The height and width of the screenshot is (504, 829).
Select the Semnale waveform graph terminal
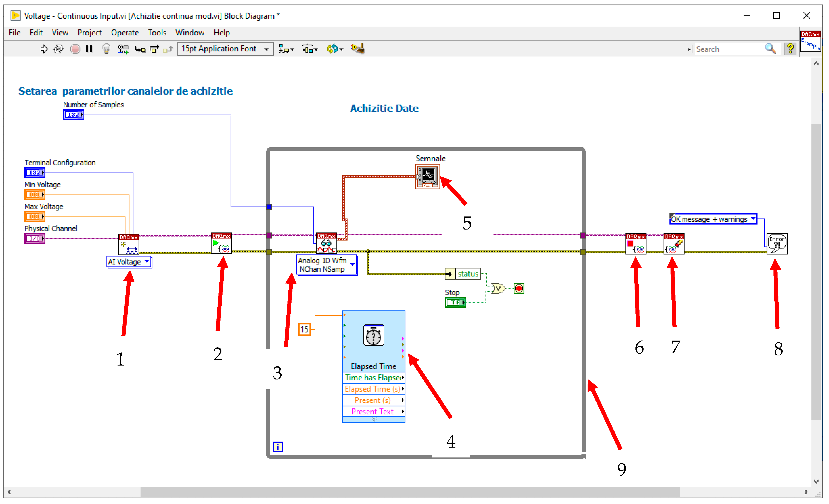pyautogui.click(x=427, y=177)
